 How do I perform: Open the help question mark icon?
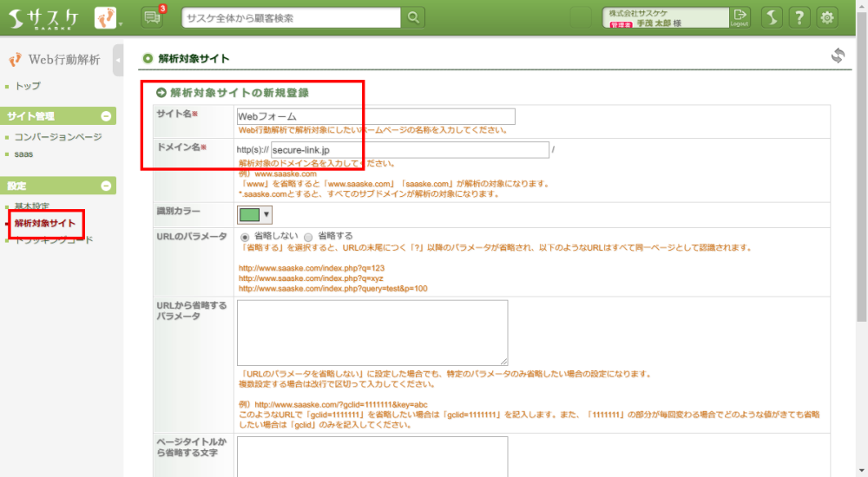[x=799, y=17]
